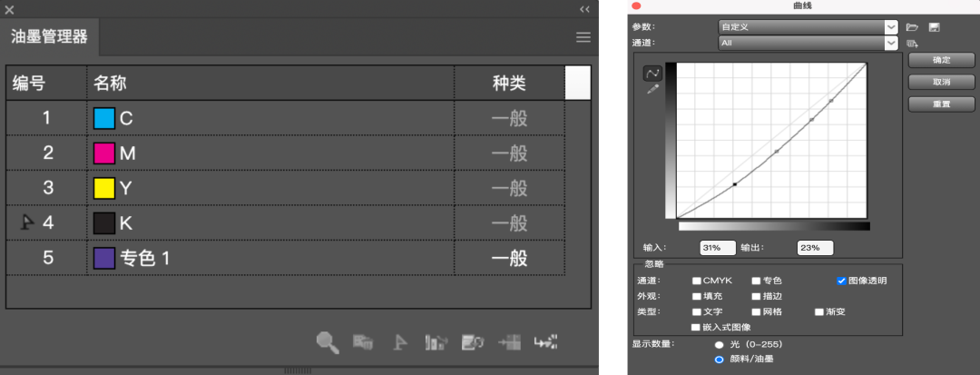980x375 pixels.
Task: Select the 油墨管理器 tab
Action: pyautogui.click(x=49, y=36)
